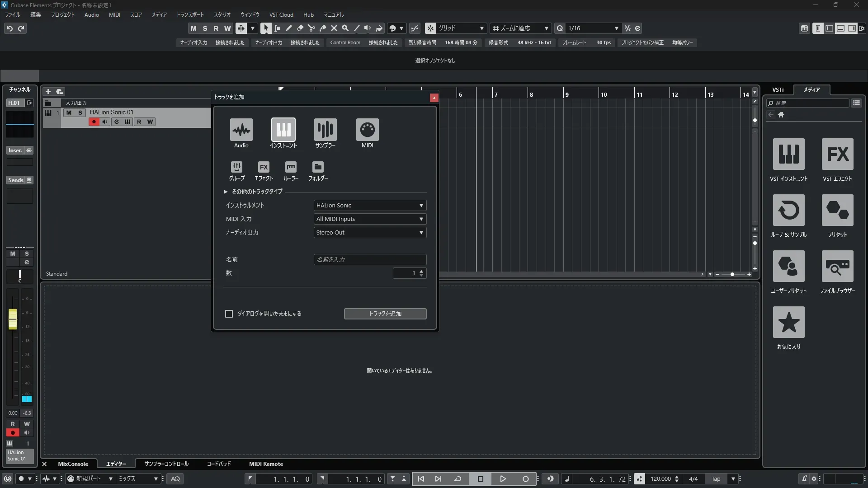Click the channel volume fader
The height and width of the screenshot is (488, 868).
[13, 319]
